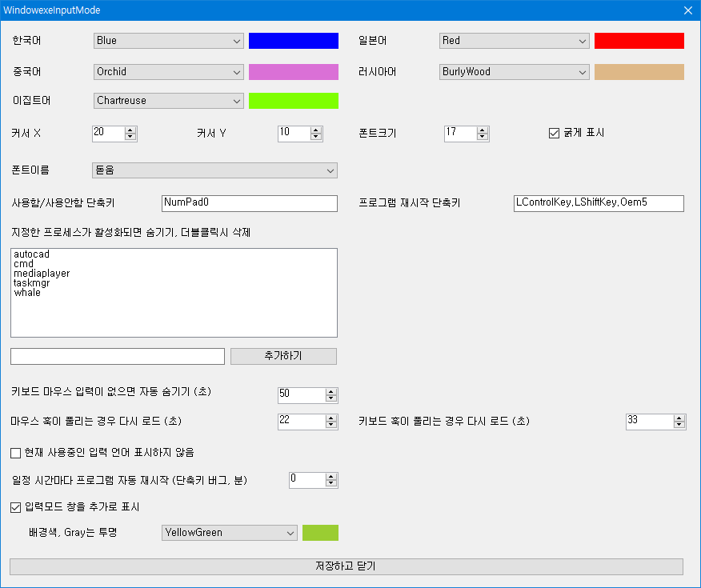Click the blue color swatch for 한국어
Image resolution: width=701 pixels, height=588 pixels.
(293, 41)
